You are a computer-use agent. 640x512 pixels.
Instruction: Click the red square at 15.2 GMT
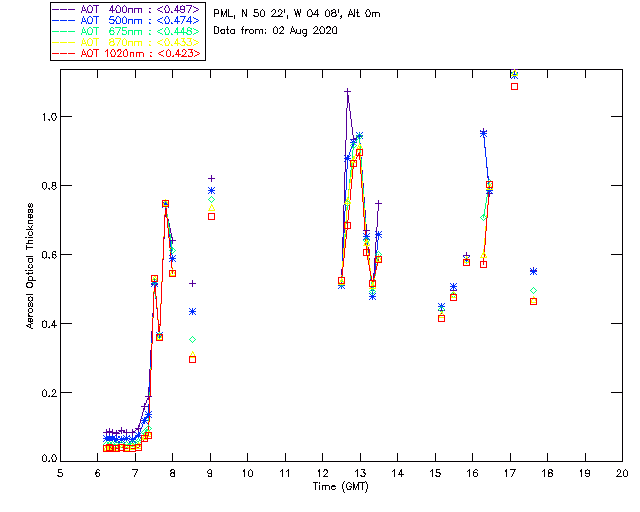click(x=441, y=318)
